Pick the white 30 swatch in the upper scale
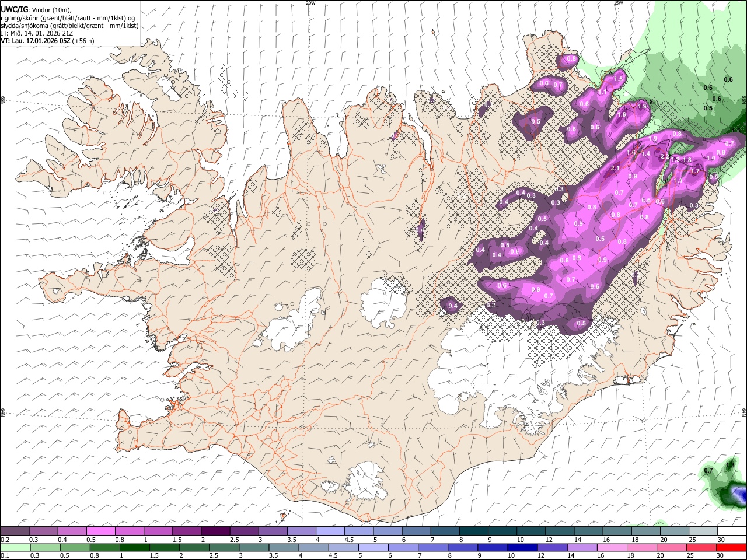The height and width of the screenshot is (560, 747). pos(732,531)
